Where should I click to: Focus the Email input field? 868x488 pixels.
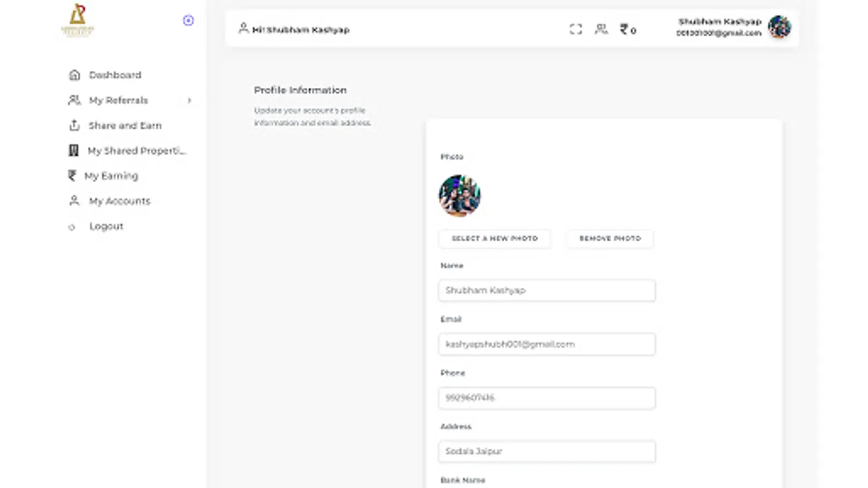tap(547, 344)
